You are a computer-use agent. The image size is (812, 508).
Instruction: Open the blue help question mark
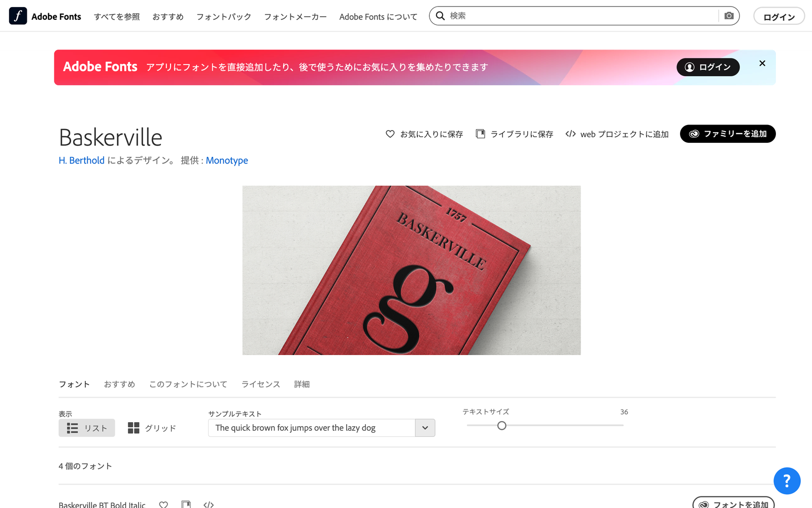(787, 481)
